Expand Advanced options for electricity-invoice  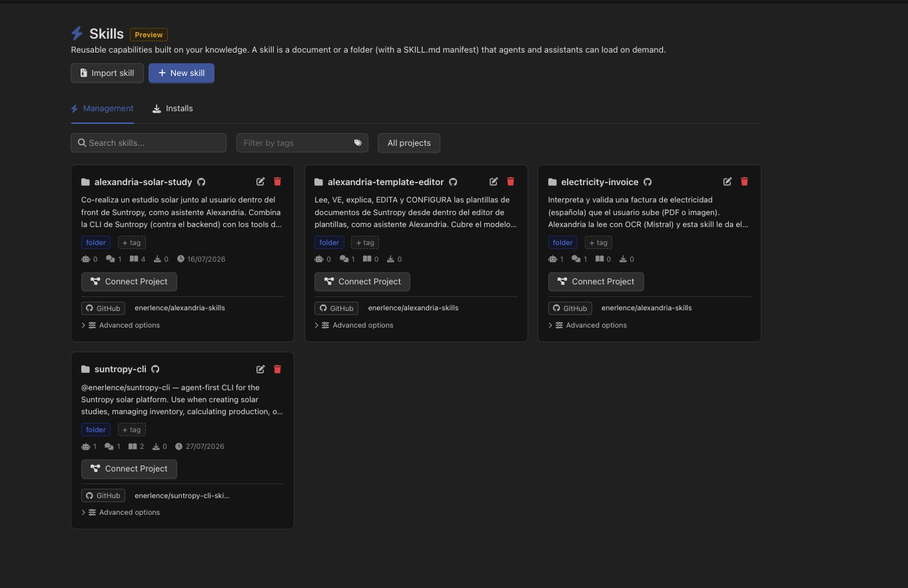(x=588, y=325)
